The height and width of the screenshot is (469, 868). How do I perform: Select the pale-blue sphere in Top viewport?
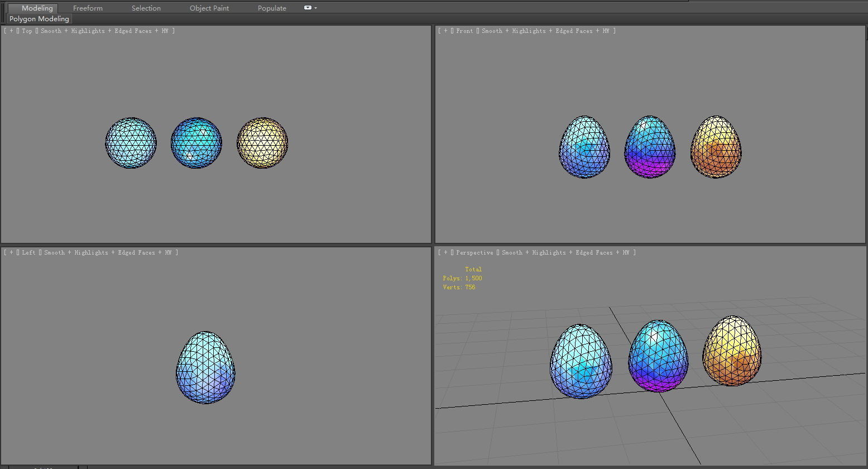pos(131,143)
